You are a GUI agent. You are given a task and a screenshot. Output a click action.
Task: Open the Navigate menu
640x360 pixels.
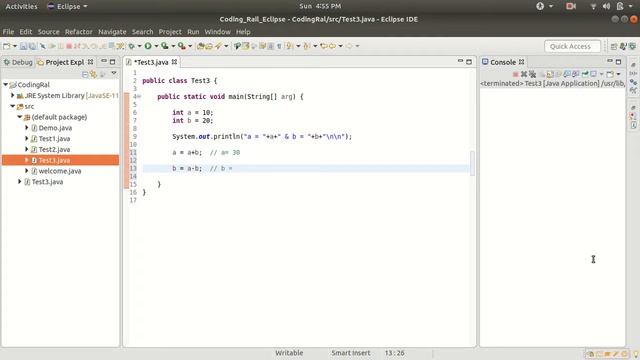[x=112, y=32]
